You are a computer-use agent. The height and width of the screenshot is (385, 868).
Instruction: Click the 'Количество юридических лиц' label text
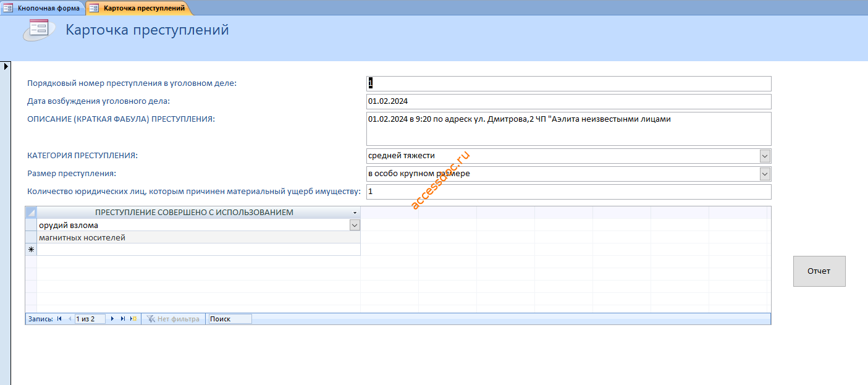pos(193,192)
